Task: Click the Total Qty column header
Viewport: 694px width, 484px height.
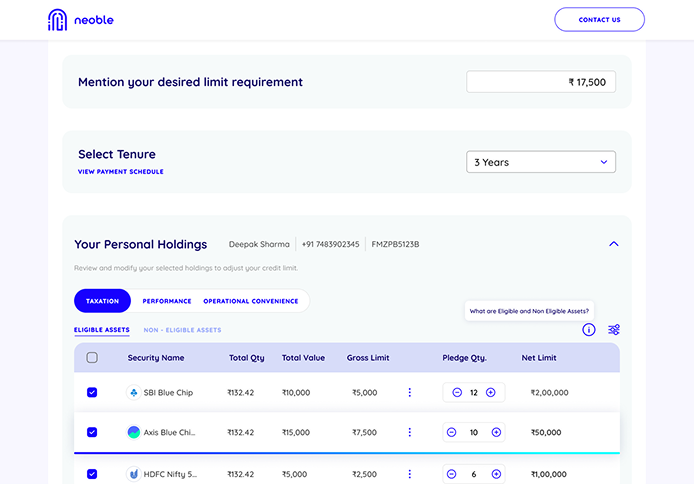Action: coord(247,357)
